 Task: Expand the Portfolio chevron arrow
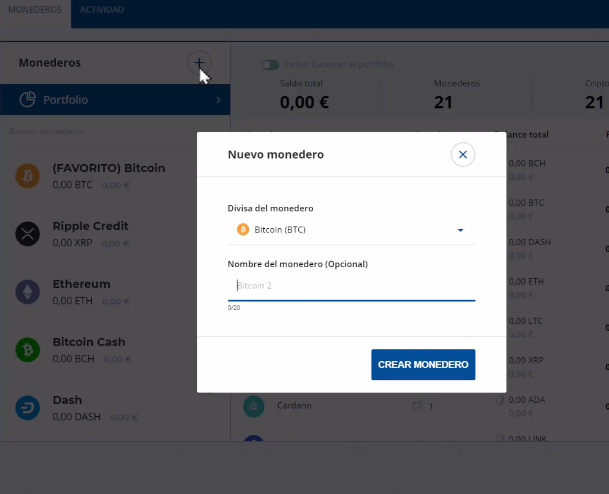218,100
